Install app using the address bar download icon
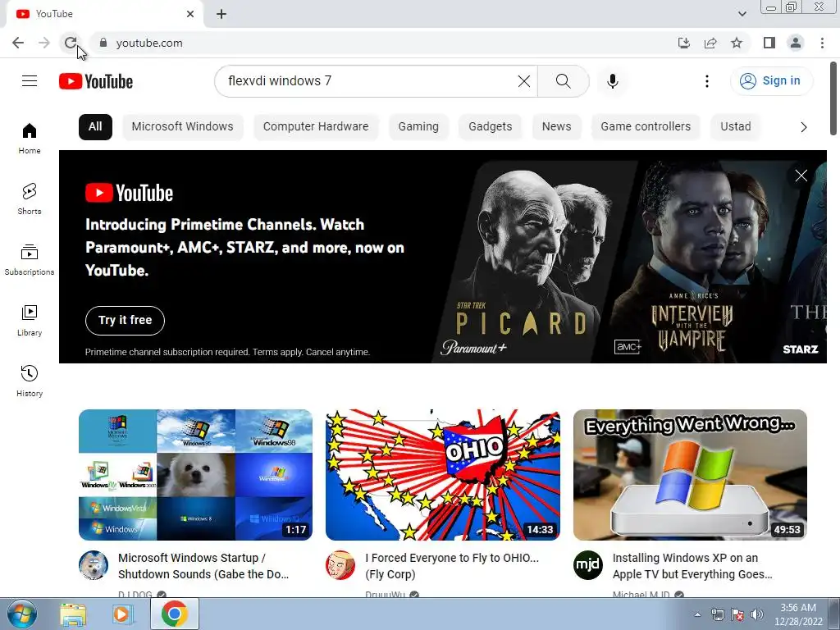This screenshot has width=840, height=630. (x=684, y=43)
